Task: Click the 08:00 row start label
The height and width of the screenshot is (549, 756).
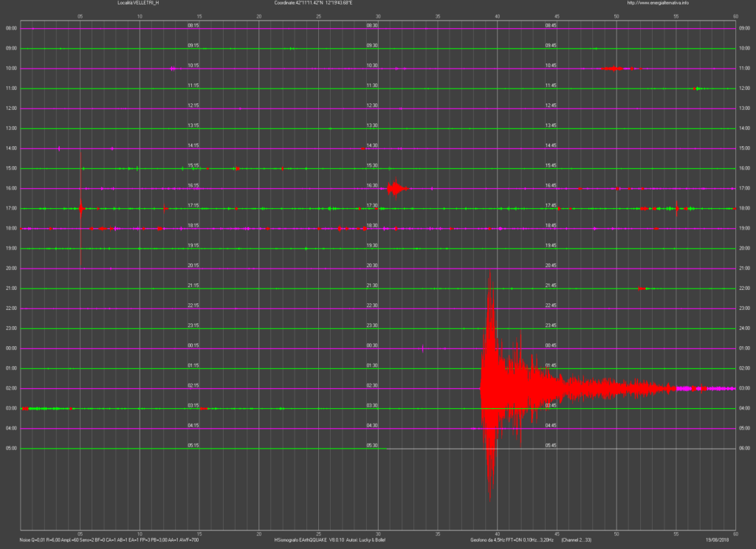Action: pos(11,29)
